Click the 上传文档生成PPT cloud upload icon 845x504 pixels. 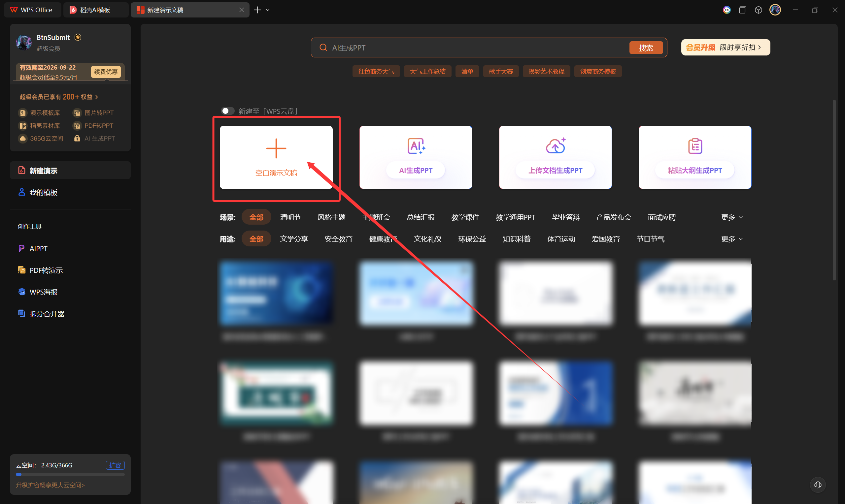point(555,146)
